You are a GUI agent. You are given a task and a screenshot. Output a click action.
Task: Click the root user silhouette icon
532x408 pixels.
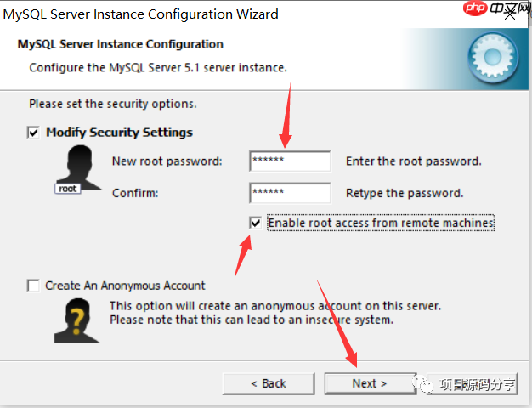click(79, 167)
